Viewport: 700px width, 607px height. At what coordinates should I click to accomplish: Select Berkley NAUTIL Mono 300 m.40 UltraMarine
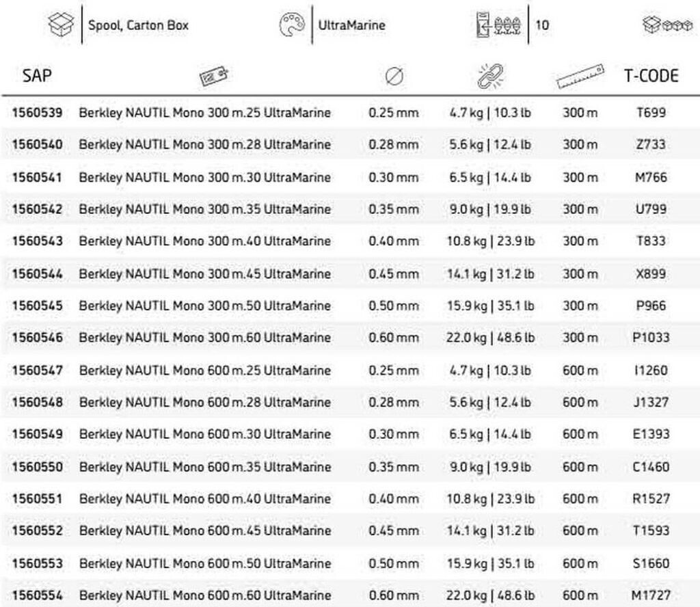coord(204,241)
